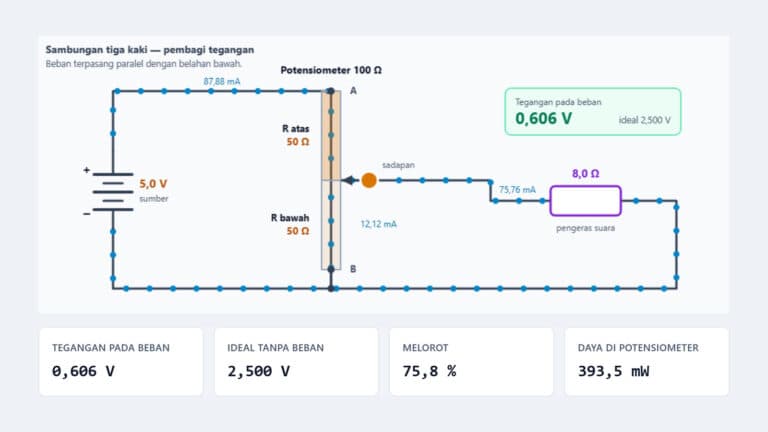Click the wiper arrowhead on the potentiometer

tap(349, 180)
